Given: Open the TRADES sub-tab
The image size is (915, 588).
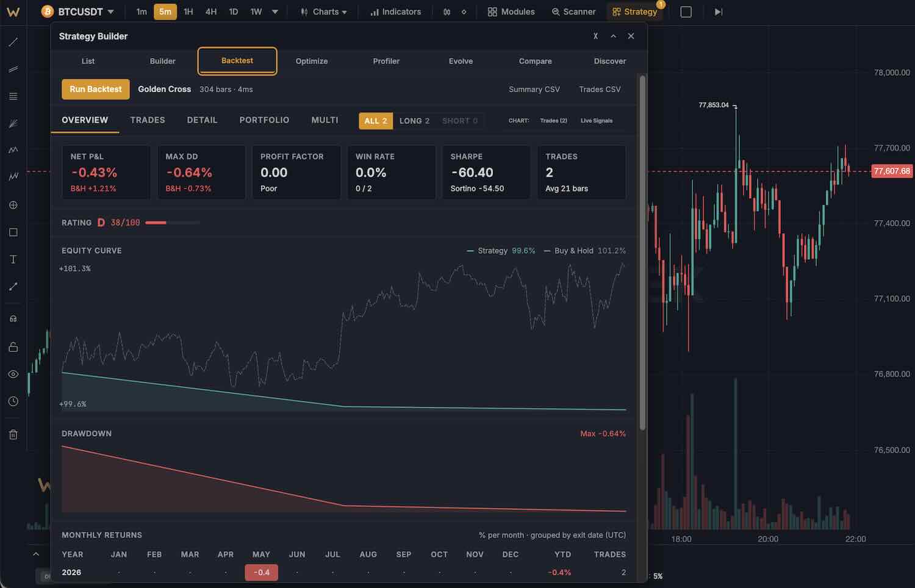Looking at the screenshot, I should click(x=148, y=120).
